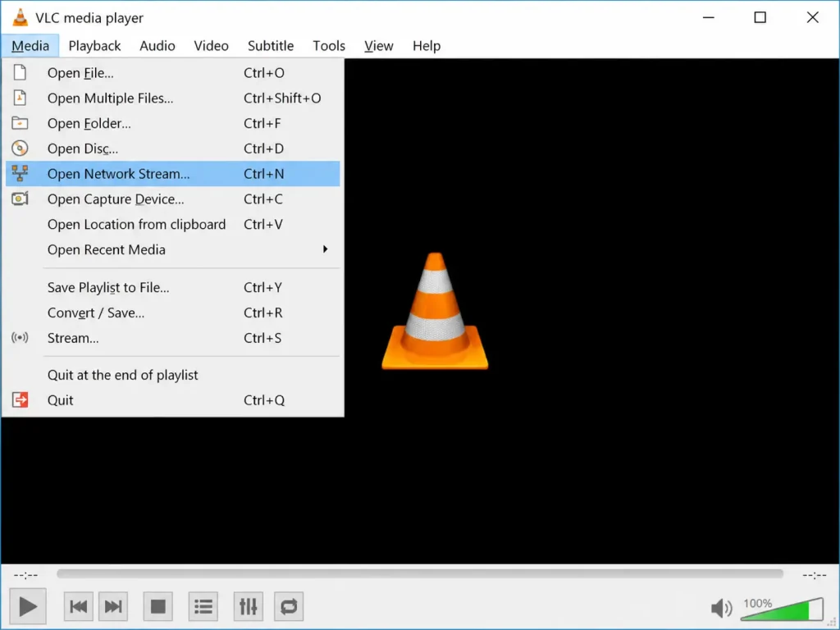Select Quit menu entry

tap(172, 399)
